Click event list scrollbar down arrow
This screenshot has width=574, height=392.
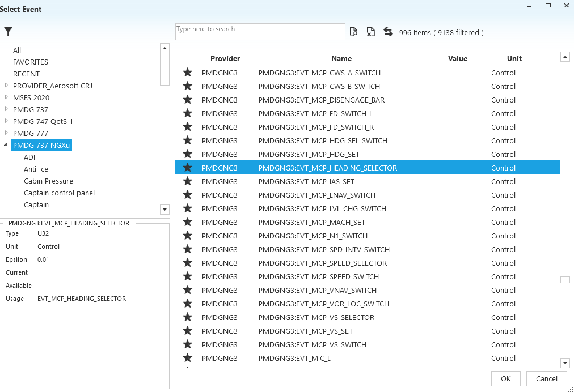564,363
